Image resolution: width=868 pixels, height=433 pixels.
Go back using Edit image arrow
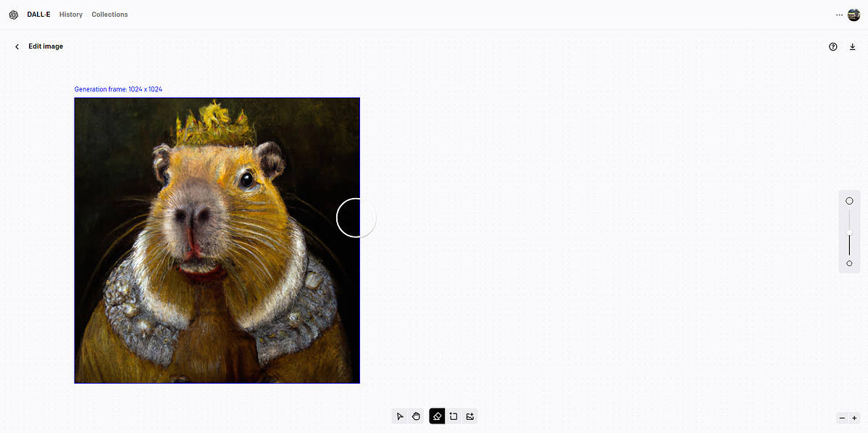click(17, 46)
